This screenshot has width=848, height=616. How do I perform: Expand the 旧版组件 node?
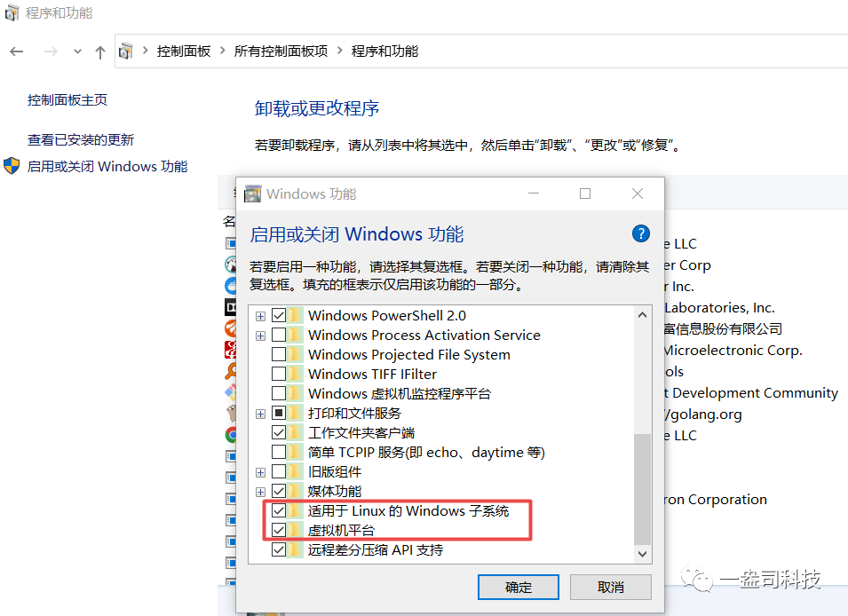pos(261,472)
